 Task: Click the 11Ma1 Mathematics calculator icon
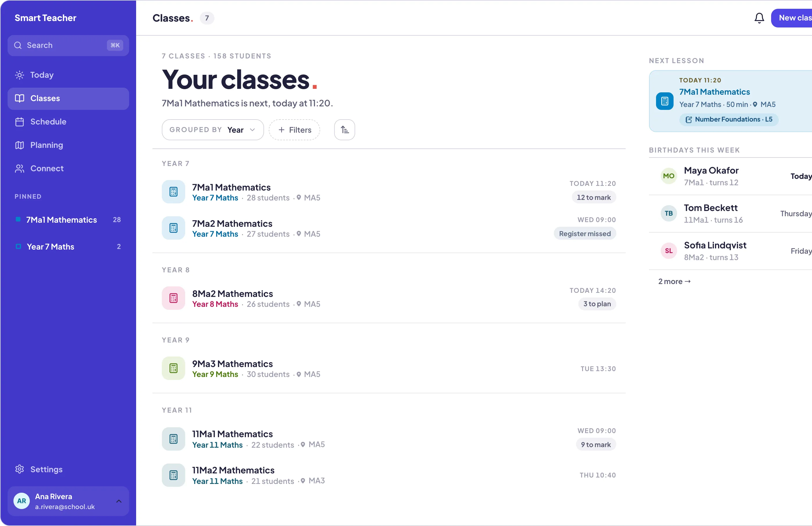point(173,439)
